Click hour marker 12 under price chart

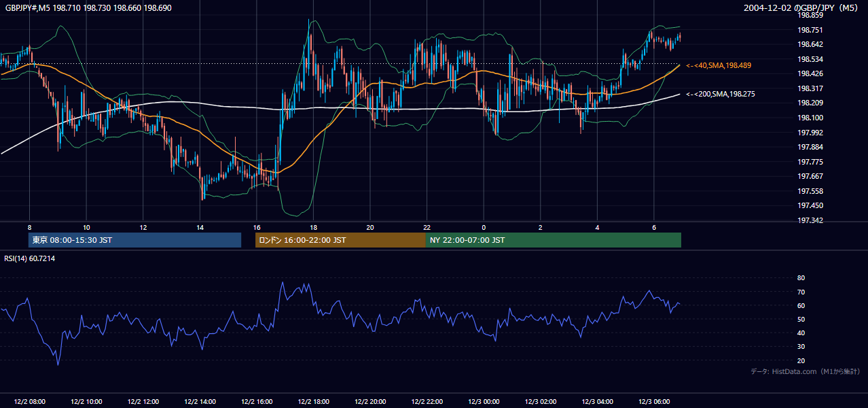(143, 227)
